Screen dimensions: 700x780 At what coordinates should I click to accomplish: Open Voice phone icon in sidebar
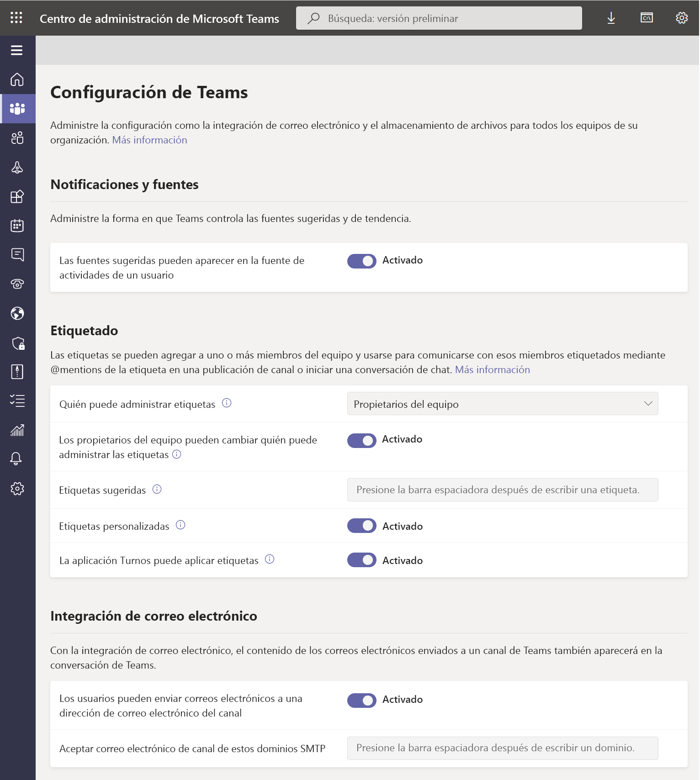(17, 284)
